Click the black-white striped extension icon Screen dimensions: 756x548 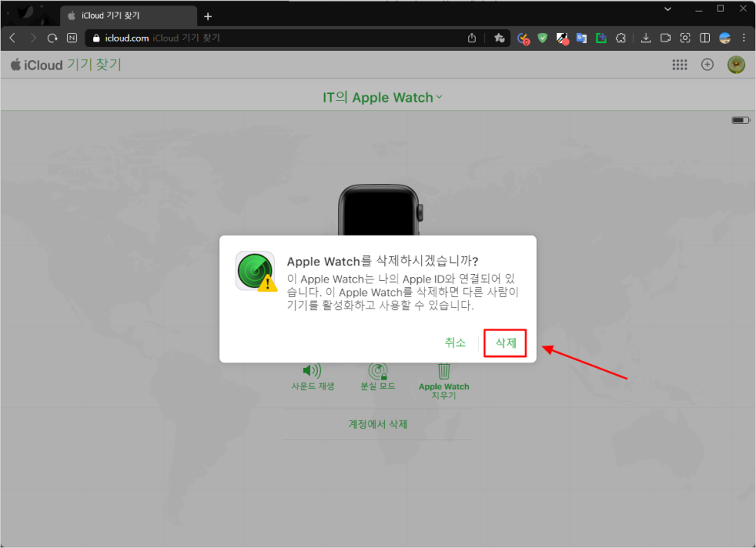point(562,38)
